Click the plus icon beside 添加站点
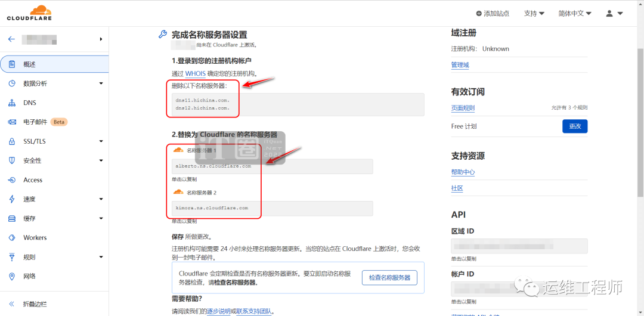This screenshot has width=644, height=316. 479,14
